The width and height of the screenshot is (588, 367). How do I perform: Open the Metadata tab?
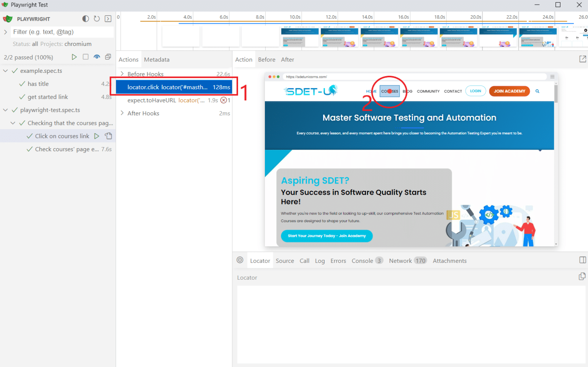(x=157, y=60)
